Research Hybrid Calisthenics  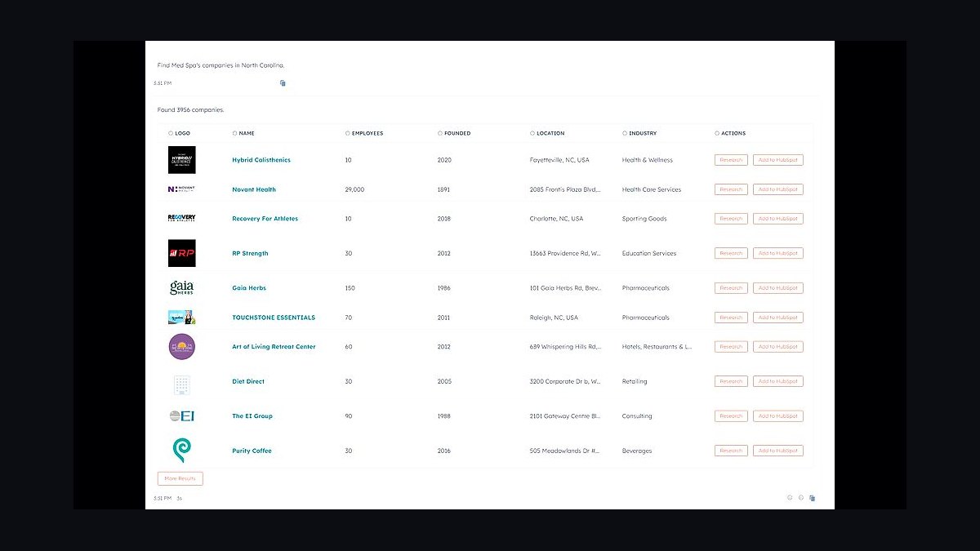(x=731, y=160)
